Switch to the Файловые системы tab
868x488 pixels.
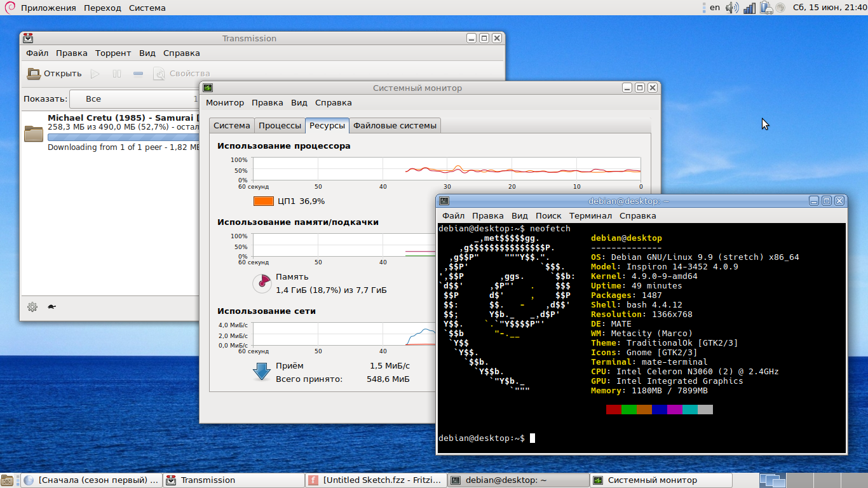point(395,126)
